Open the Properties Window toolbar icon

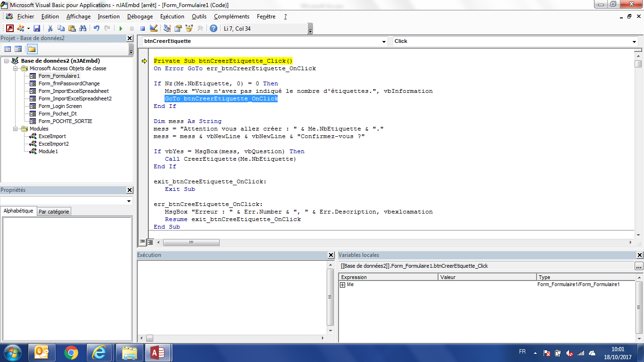click(x=178, y=28)
